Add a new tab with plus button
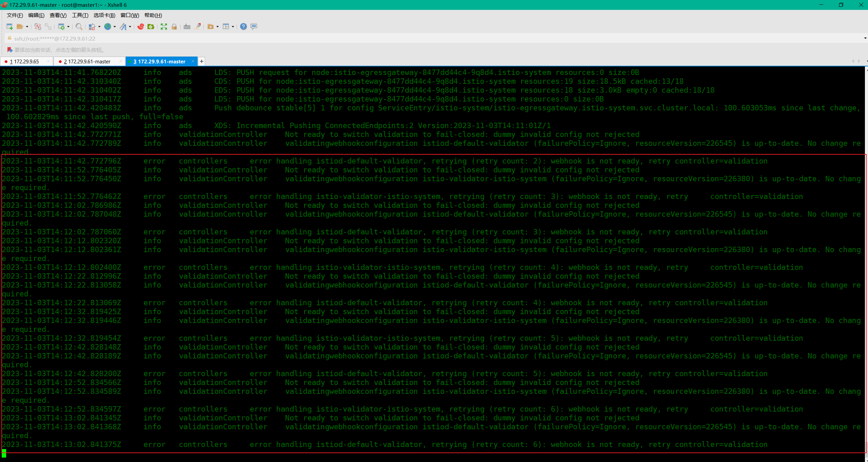The height and width of the screenshot is (462, 868). [x=202, y=61]
